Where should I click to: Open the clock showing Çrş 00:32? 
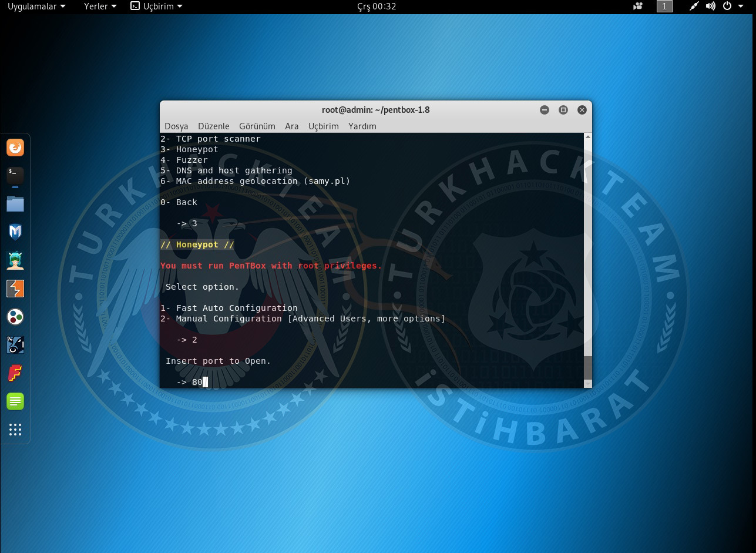click(377, 6)
